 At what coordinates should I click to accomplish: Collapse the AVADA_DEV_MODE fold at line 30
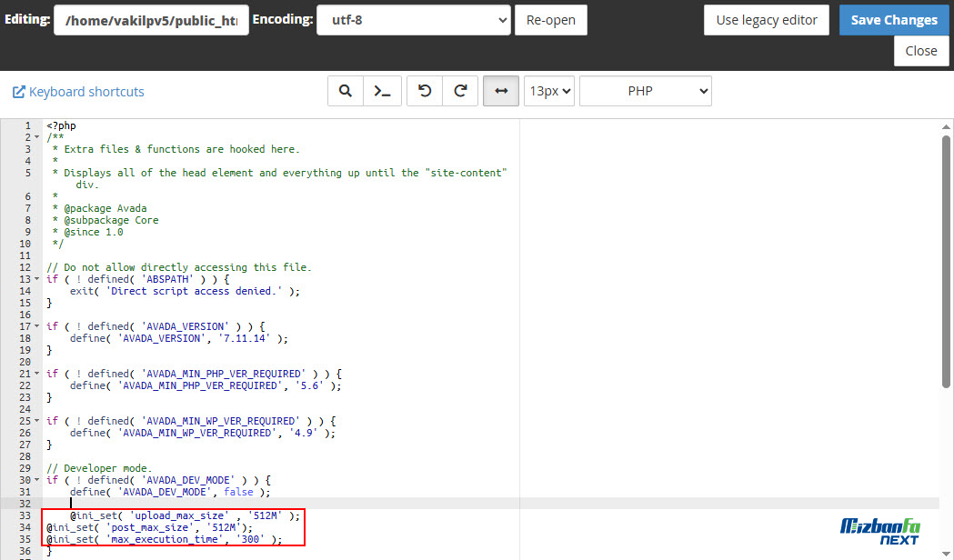pyautogui.click(x=36, y=480)
